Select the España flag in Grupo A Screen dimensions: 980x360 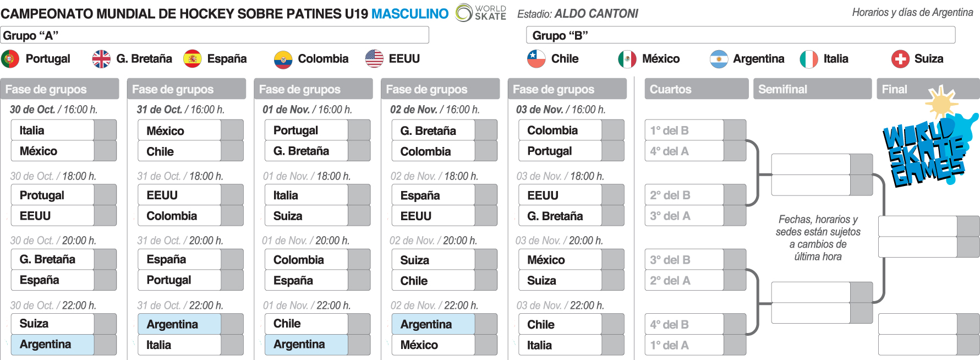(x=192, y=59)
